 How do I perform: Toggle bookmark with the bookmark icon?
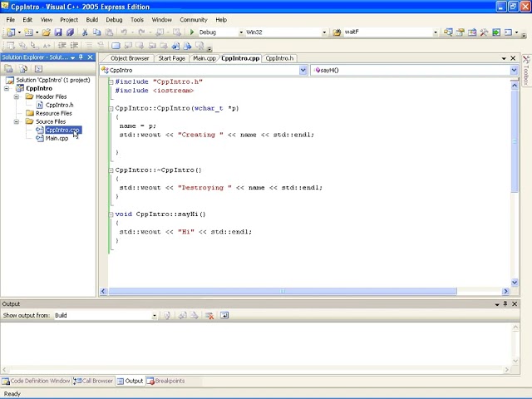tap(116, 45)
